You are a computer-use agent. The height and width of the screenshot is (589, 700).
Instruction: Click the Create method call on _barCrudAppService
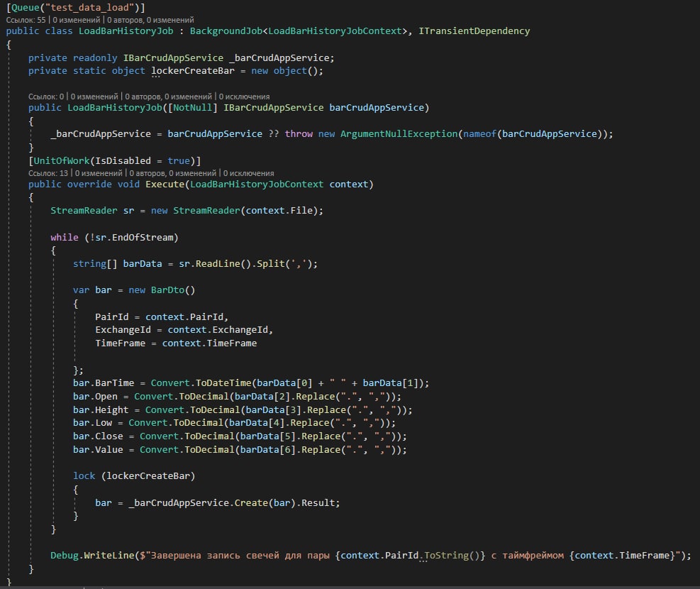(251, 502)
